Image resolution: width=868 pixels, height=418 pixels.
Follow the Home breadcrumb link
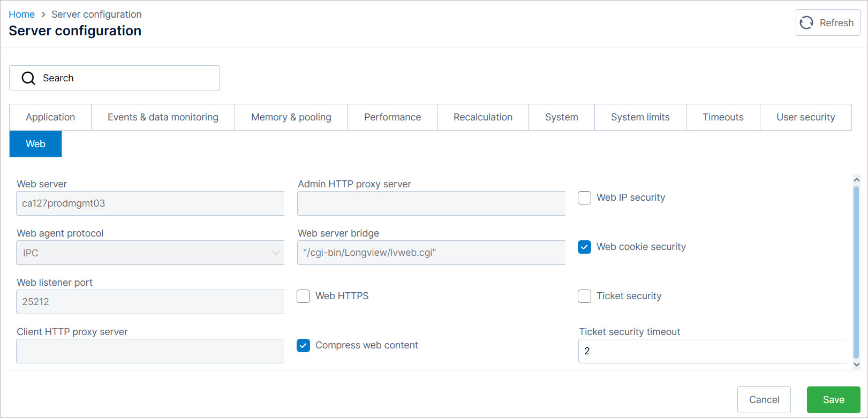[21, 14]
